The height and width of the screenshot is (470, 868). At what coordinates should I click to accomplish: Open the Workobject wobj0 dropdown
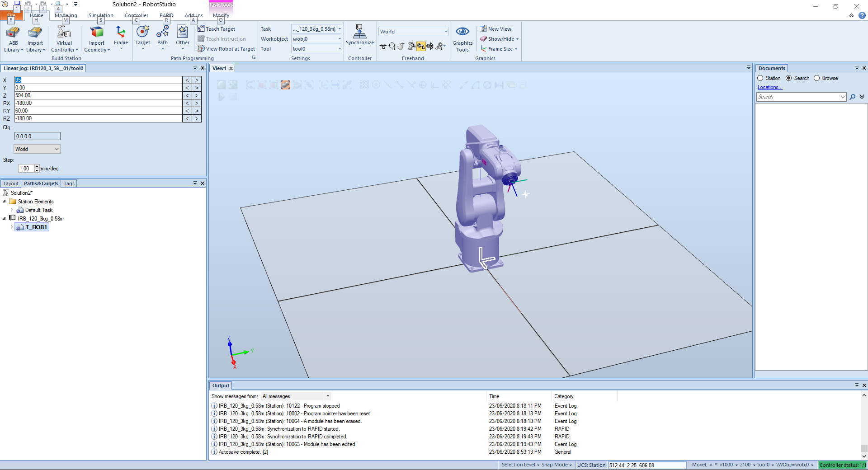tap(340, 39)
